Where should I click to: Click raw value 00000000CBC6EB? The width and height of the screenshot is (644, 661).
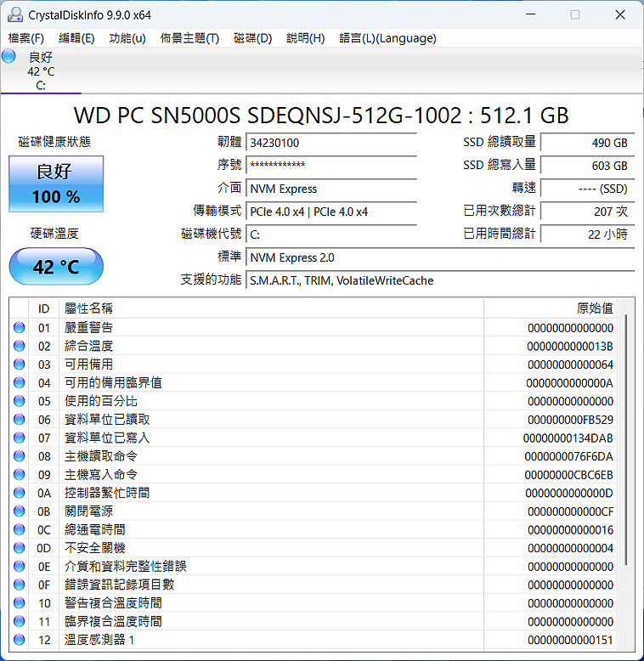(x=568, y=475)
